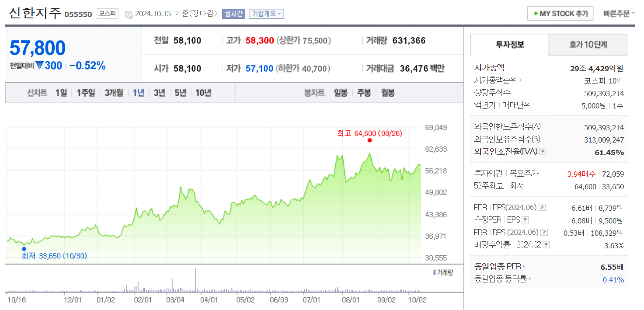Image resolution: width=644 pixels, height=310 pixels.
Task: Click the blue dot marking 최저 33,650
Action: coord(24,249)
